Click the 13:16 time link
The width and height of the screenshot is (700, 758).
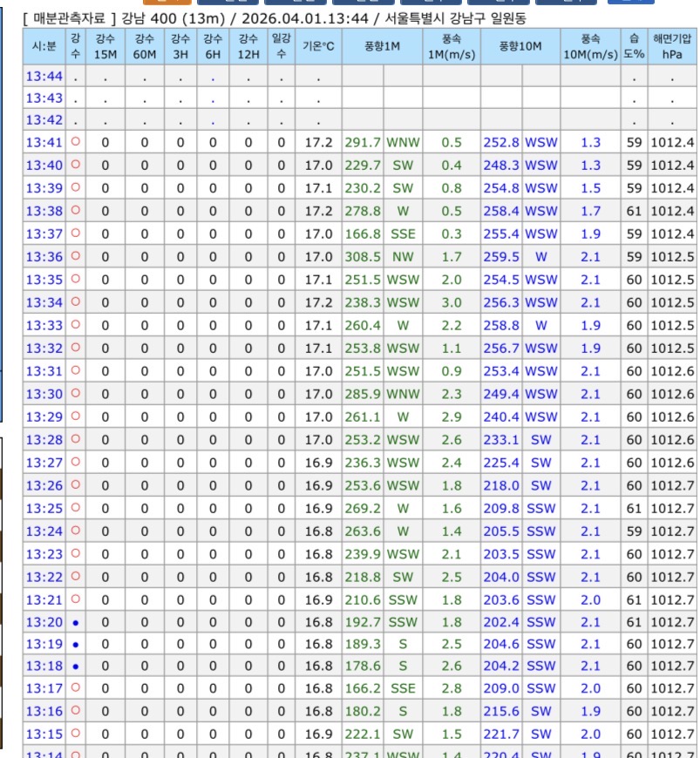pos(44,712)
